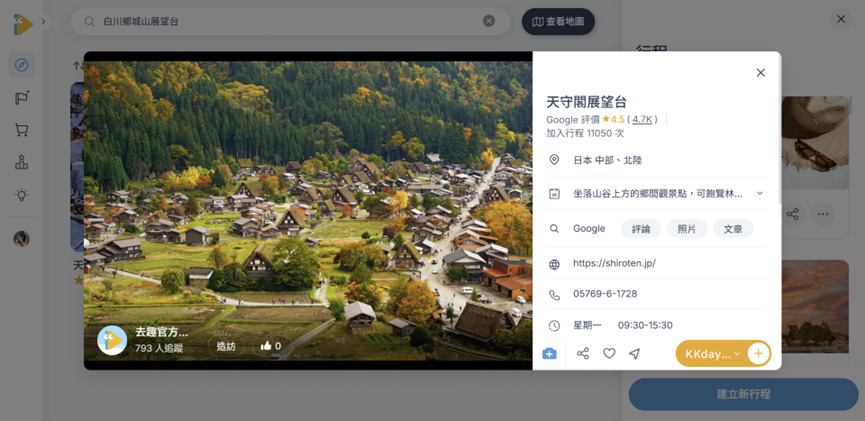Open the 4.7K Google reviews link
This screenshot has height=421, width=865.
(642, 119)
